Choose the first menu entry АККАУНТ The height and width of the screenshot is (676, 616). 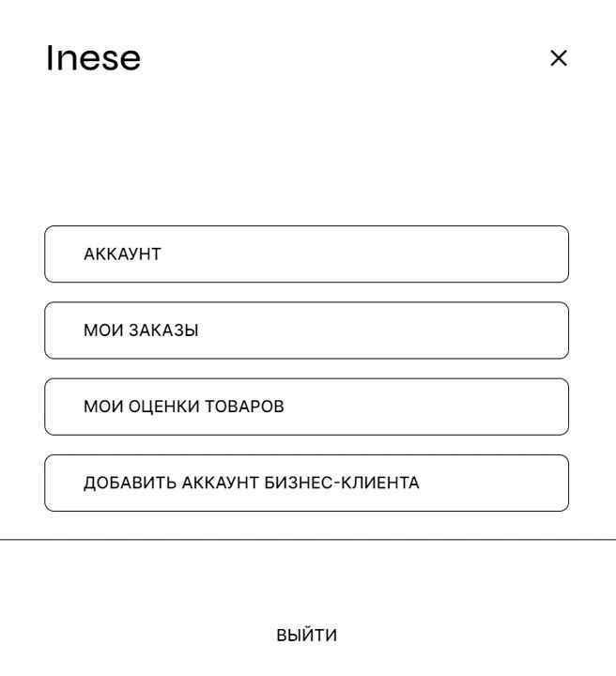click(x=306, y=254)
